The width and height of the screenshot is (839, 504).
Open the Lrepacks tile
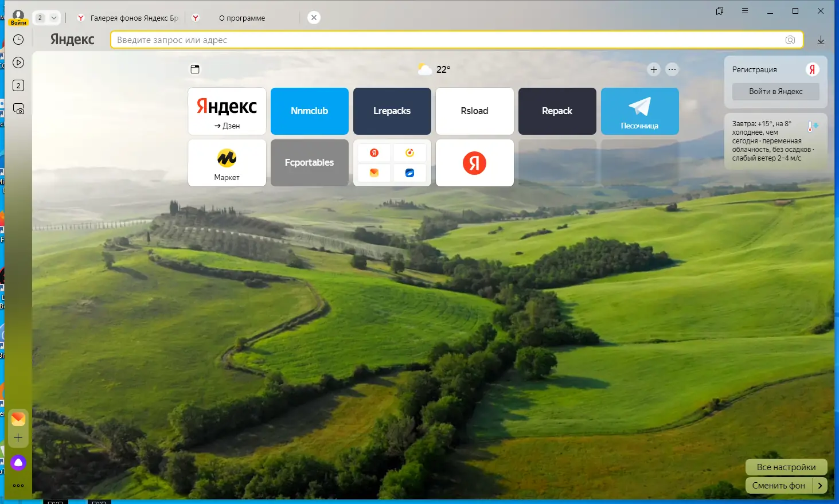[392, 111]
